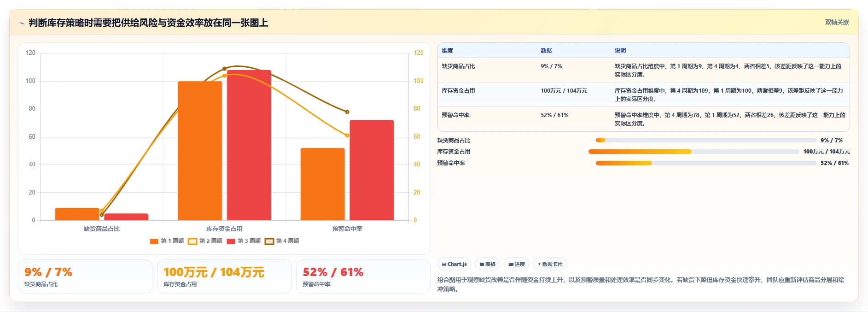Click the 表格 chip

click(487, 264)
